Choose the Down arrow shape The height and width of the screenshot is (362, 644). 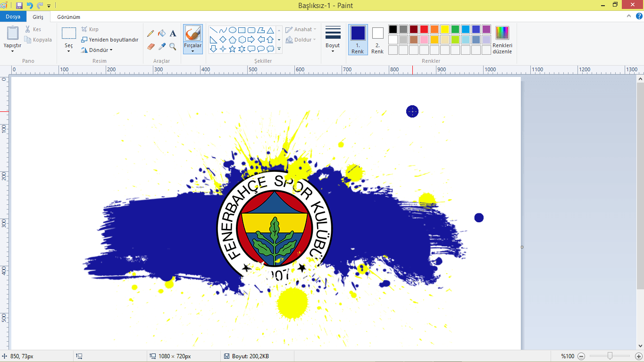[x=214, y=49]
